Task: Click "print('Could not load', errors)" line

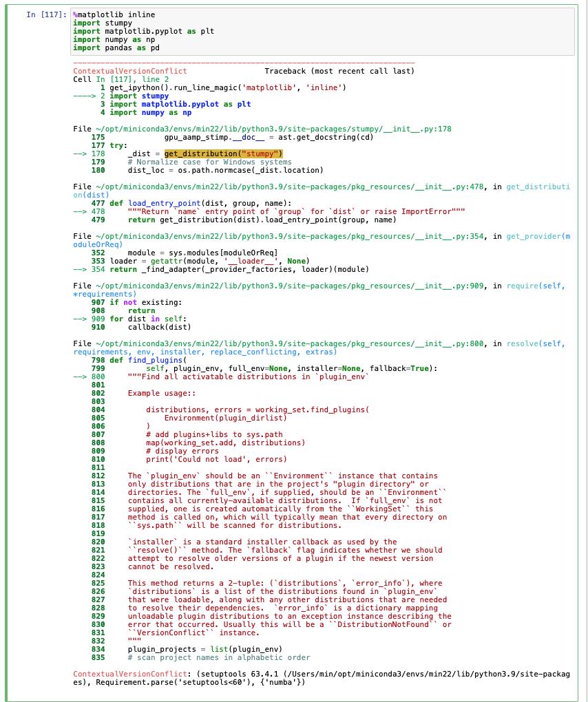Action: point(216,460)
